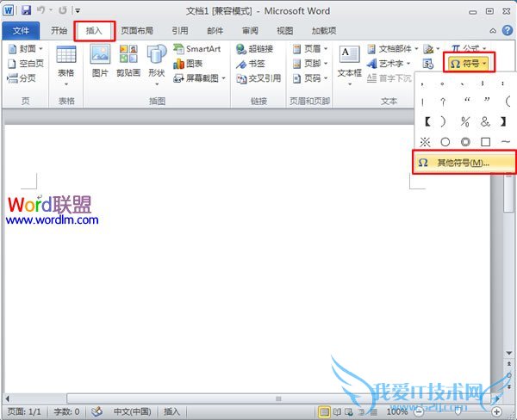
Task: Click the 图片 (Picture) insert icon
Action: click(100, 62)
